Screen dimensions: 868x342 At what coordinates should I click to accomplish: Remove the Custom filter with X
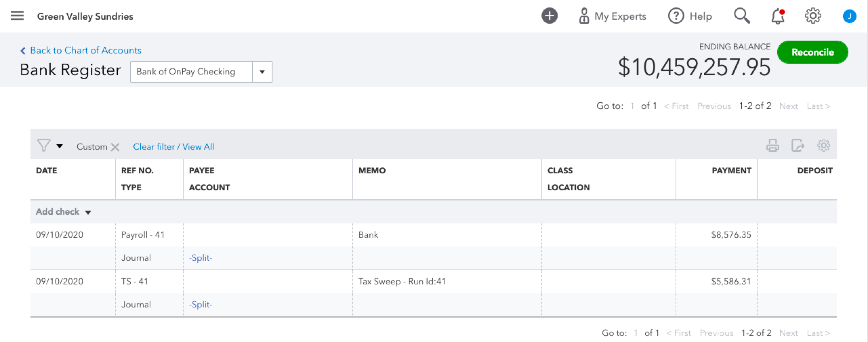115,147
